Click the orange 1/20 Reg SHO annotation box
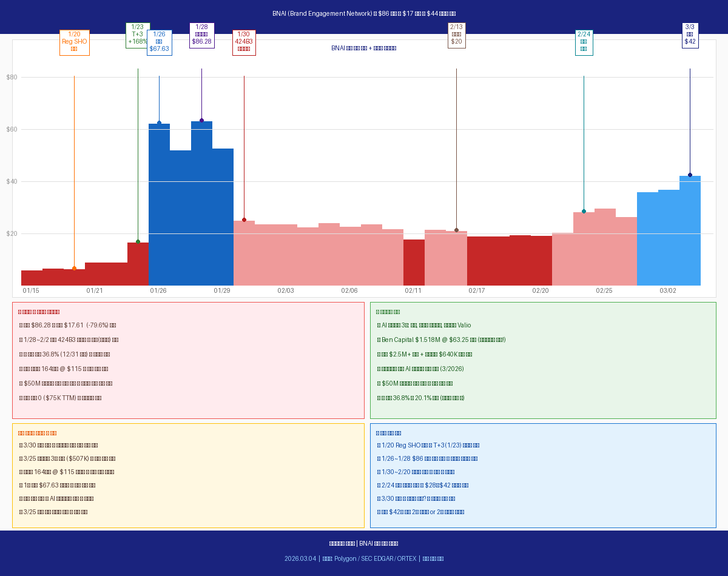The height and width of the screenshot is (576, 728). tap(75, 42)
